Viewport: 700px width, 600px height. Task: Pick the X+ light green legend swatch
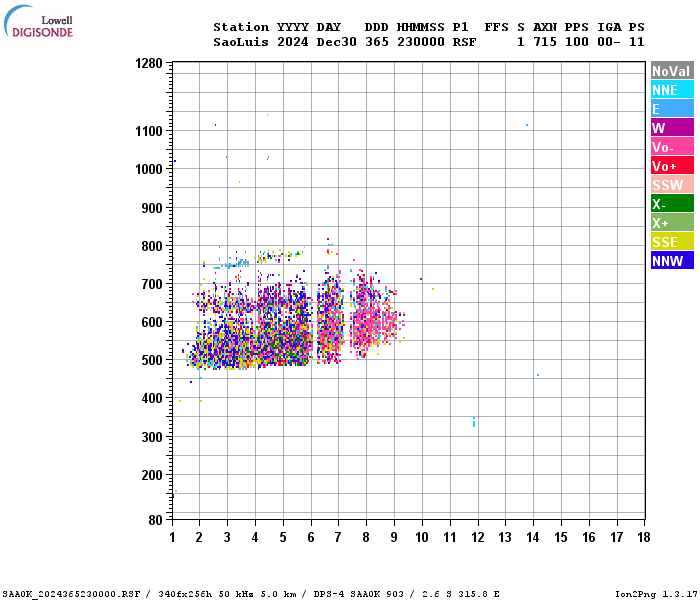[x=672, y=223]
